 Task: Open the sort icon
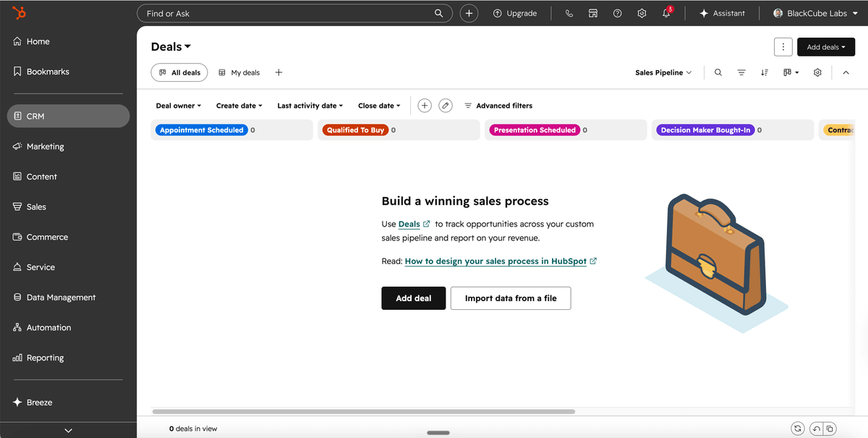coord(765,72)
